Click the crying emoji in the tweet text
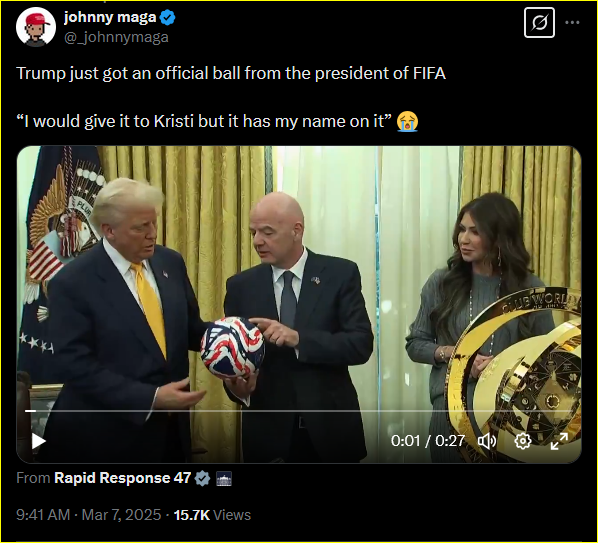Screen dimensions: 598x543 pyautogui.click(x=407, y=122)
